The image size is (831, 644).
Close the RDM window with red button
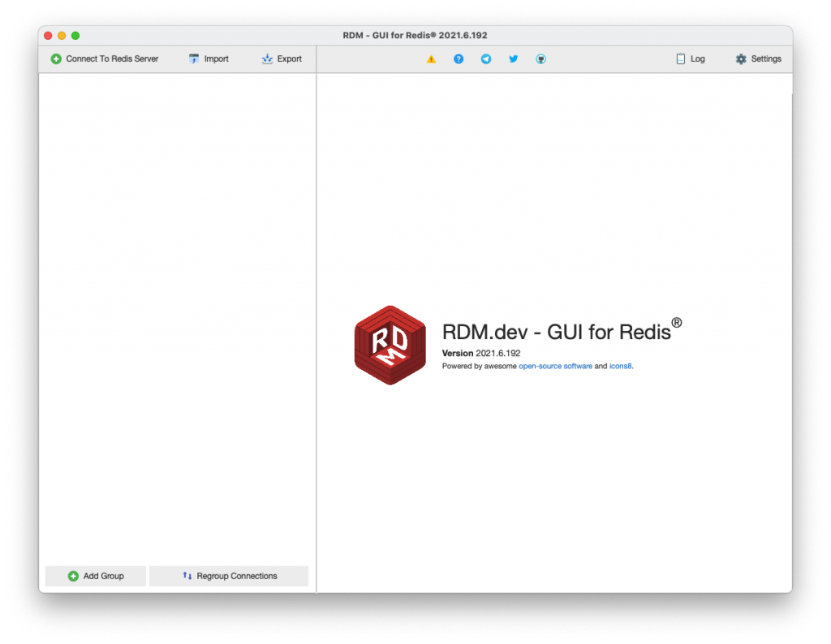pyautogui.click(x=48, y=36)
